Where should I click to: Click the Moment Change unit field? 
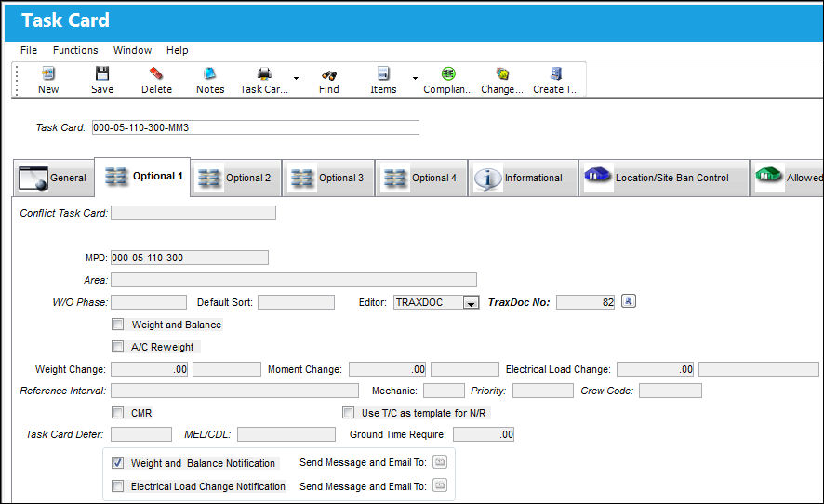[x=465, y=369]
